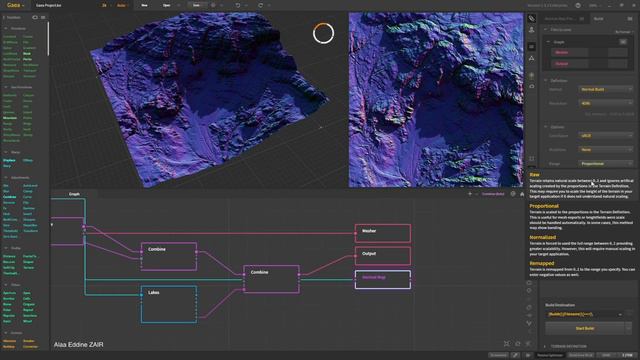Viewport: 640px width, 360px height.
Task: Click the triangle icon in right sidebar
Action: tap(531, 59)
